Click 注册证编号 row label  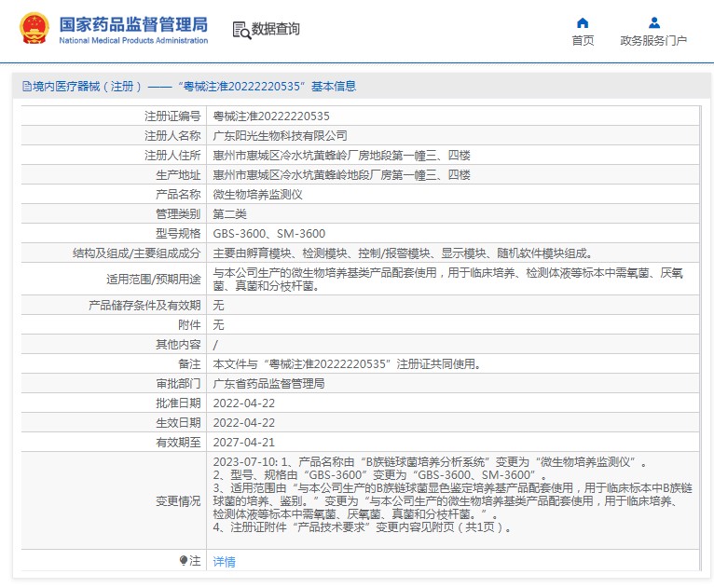coord(172,116)
